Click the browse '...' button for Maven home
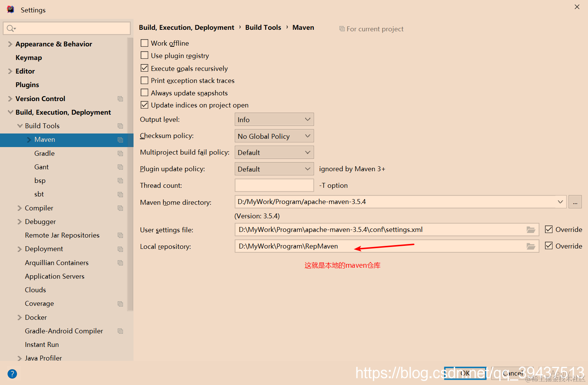The height and width of the screenshot is (385, 588). [575, 202]
